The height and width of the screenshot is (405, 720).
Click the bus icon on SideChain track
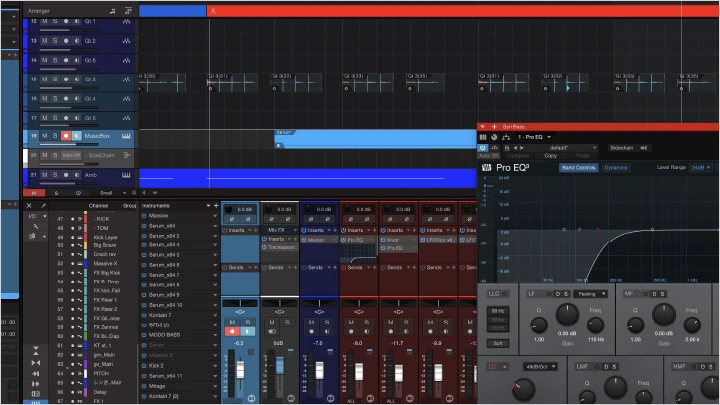point(127,155)
